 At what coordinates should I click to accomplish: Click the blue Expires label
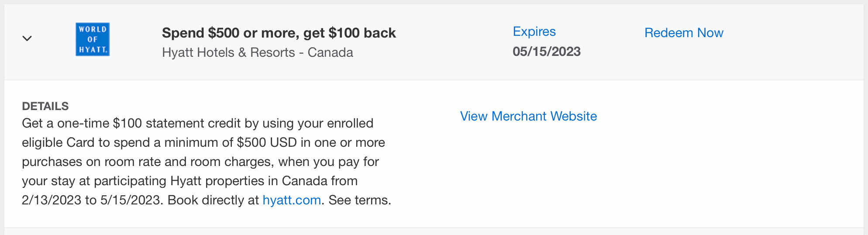[534, 31]
